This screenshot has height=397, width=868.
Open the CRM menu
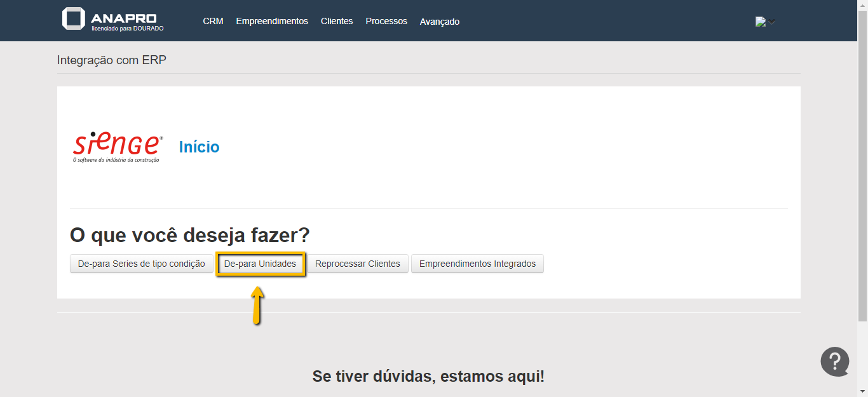[213, 21]
